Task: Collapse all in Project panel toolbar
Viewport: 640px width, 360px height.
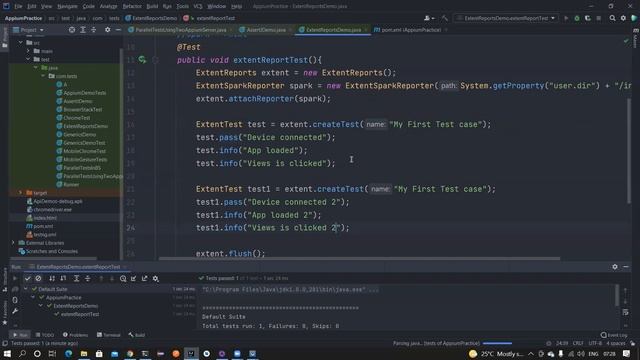Action: [93, 30]
